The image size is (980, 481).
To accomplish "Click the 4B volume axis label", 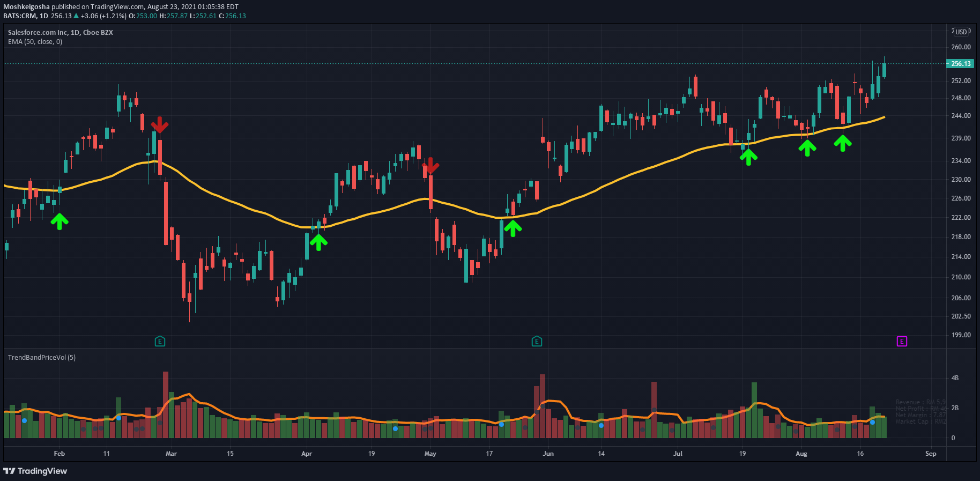I will 955,378.
